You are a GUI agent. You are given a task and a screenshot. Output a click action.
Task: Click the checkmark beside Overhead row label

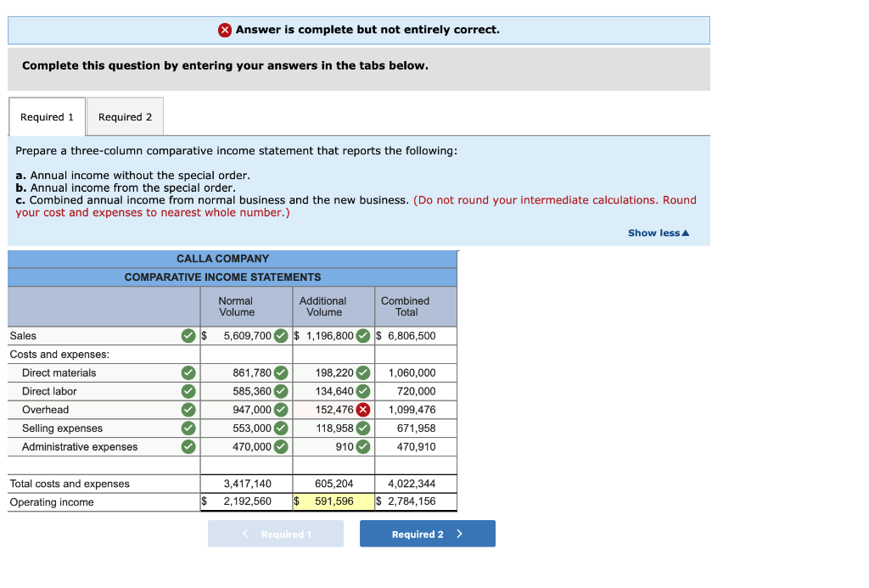coord(188,409)
